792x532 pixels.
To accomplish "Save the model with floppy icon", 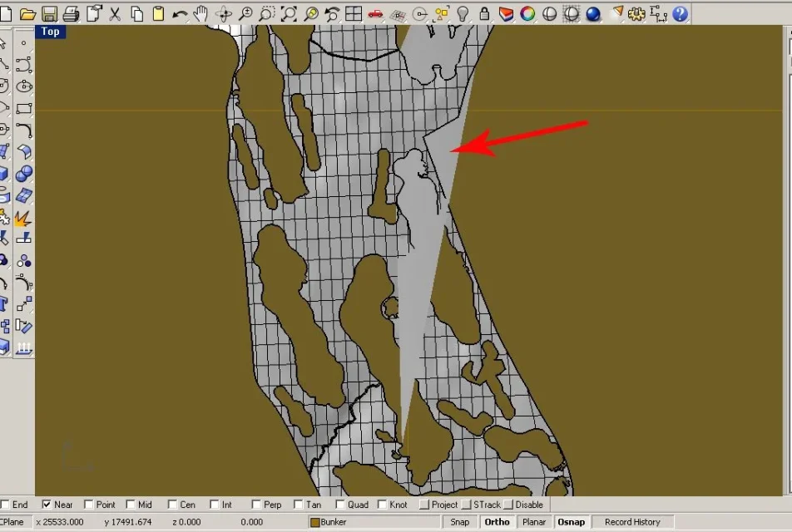I will [49, 13].
